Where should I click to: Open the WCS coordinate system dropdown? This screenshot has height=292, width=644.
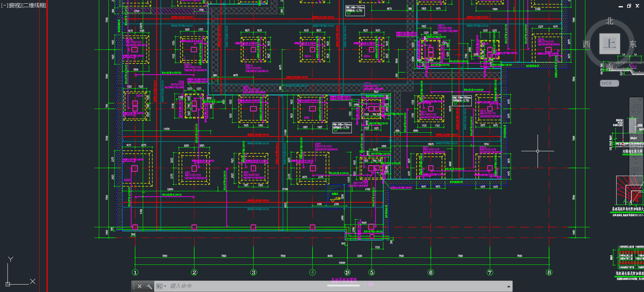point(609,83)
